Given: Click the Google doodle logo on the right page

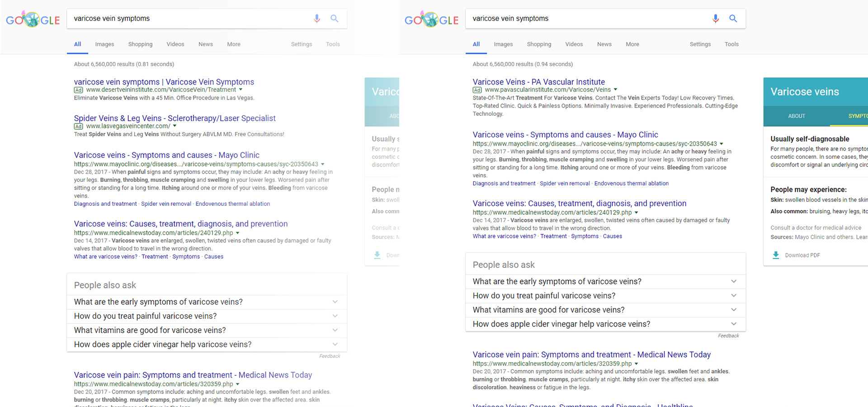Looking at the screenshot, I should click(431, 19).
